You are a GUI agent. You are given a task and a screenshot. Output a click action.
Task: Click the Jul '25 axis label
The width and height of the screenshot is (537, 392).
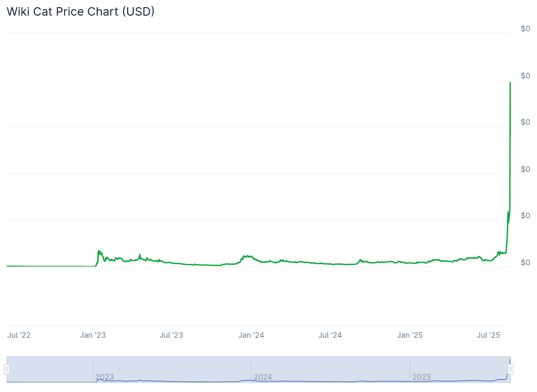pos(488,335)
